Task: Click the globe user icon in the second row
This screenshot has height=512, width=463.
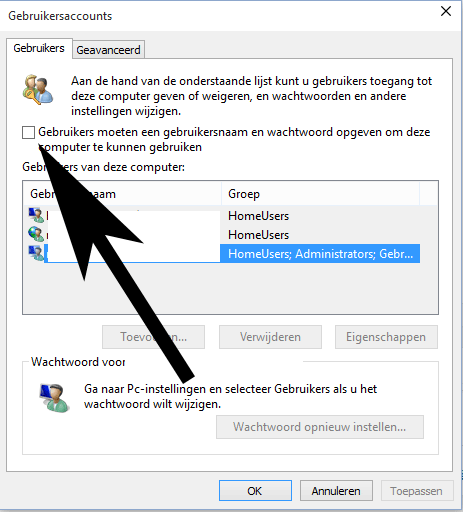Action: (x=36, y=234)
